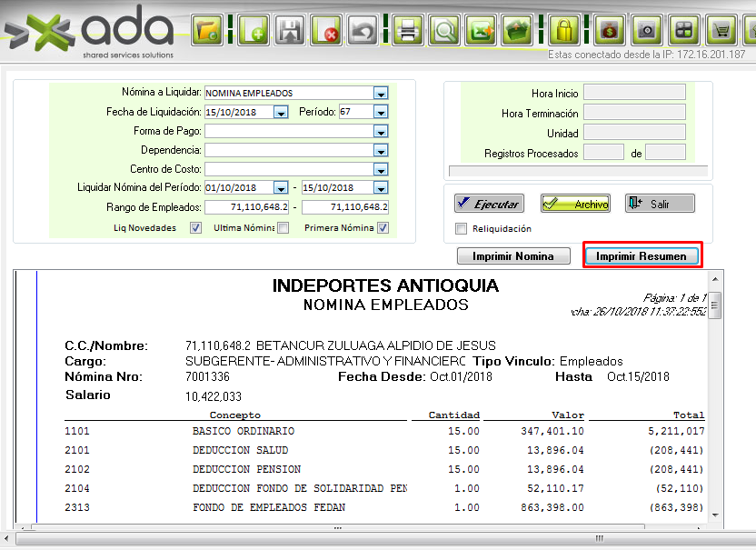The width and height of the screenshot is (756, 550).
Task: Click the Imprimir Resumen button
Action: [x=642, y=256]
